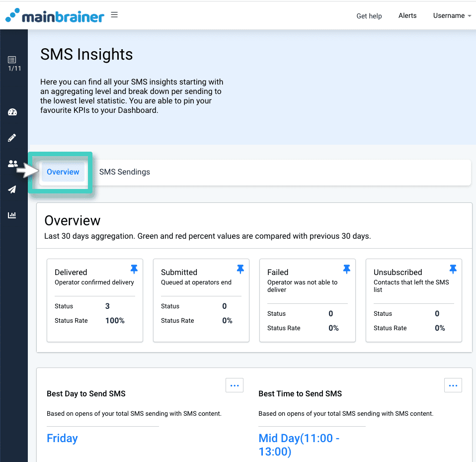This screenshot has width=476, height=462.
Task: Open Insights with the bar chart icon
Action: pos(13,215)
